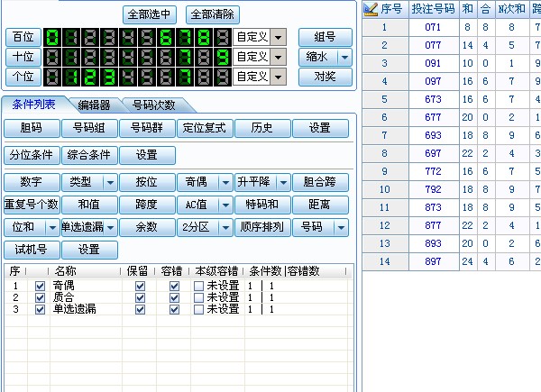
Task: Uncheck the enable checkbox for 奇偶 condition
Action: tap(40, 287)
